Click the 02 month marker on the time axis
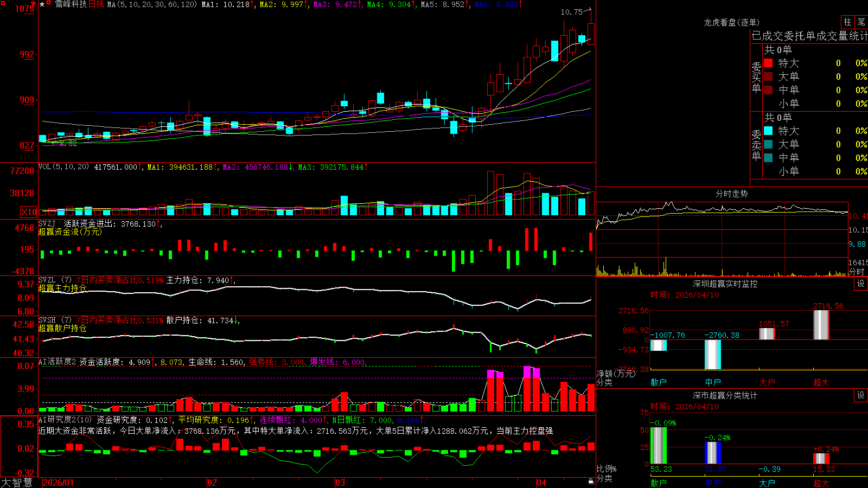Image resolution: width=868 pixels, height=488 pixels. (212, 483)
